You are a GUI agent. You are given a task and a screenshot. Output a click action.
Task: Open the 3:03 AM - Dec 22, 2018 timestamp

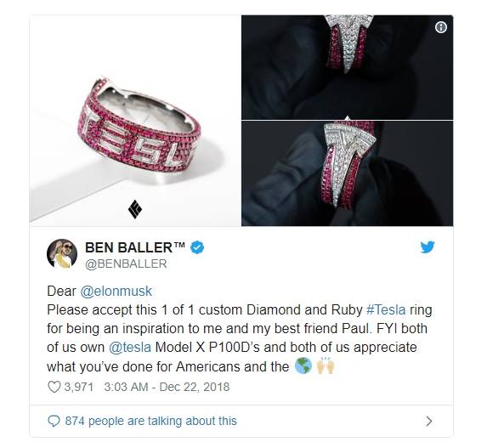tap(167, 387)
